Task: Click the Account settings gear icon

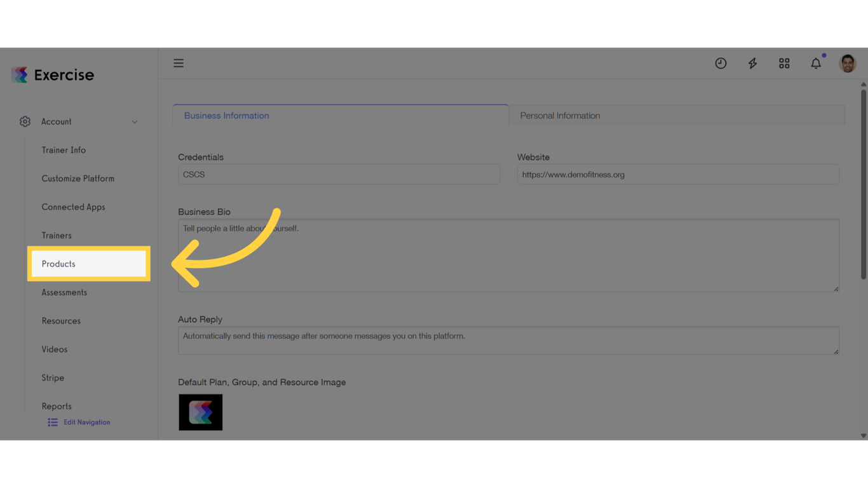Action: pyautogui.click(x=25, y=121)
